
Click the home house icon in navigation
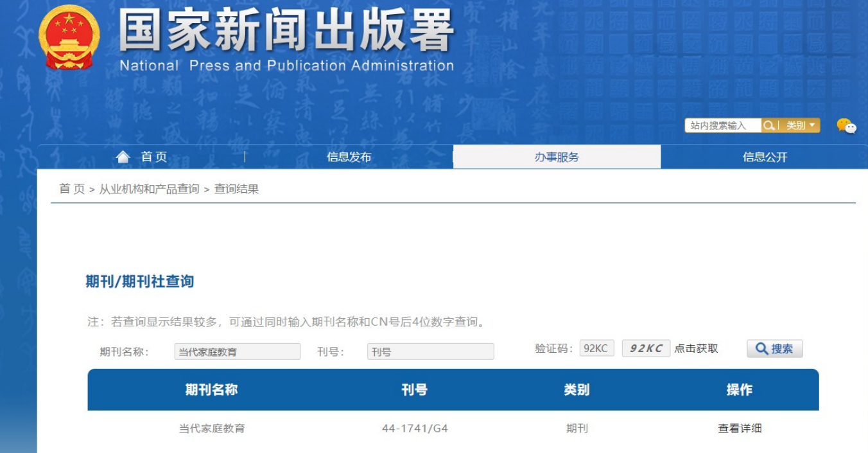coord(123,157)
